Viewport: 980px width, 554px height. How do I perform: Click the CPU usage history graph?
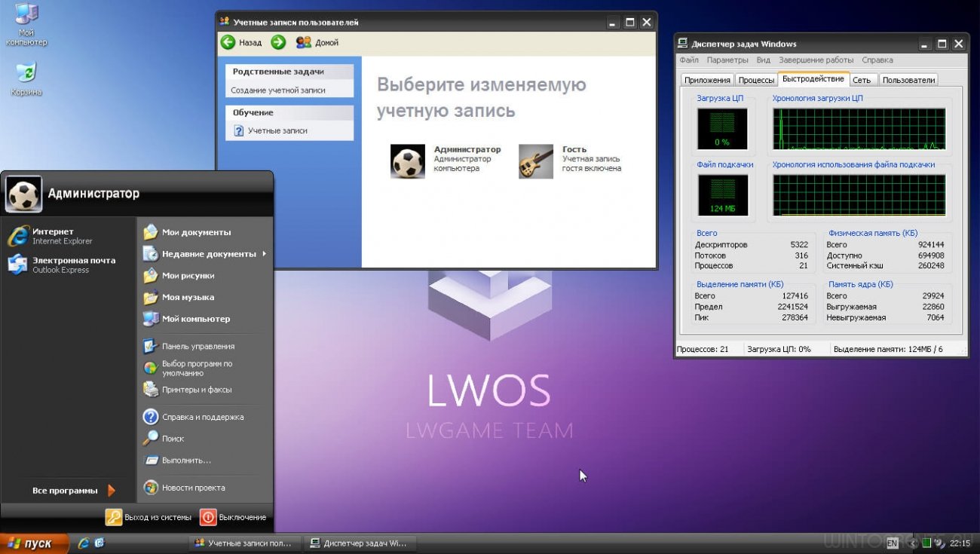point(859,129)
